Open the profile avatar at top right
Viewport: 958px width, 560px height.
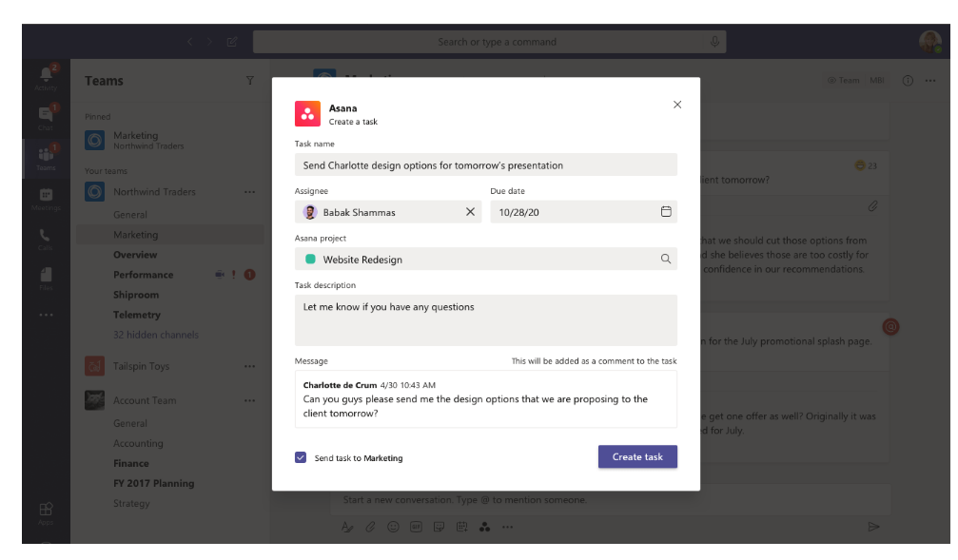click(929, 42)
